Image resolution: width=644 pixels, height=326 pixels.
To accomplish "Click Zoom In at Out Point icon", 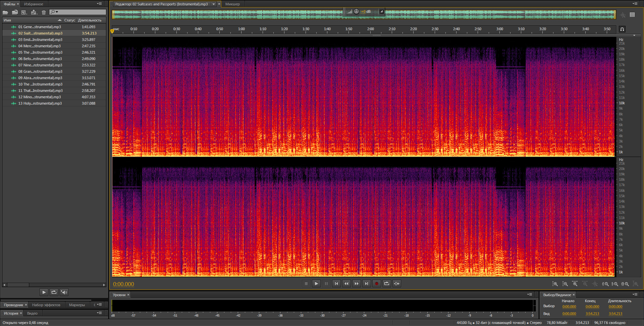I will point(615,284).
